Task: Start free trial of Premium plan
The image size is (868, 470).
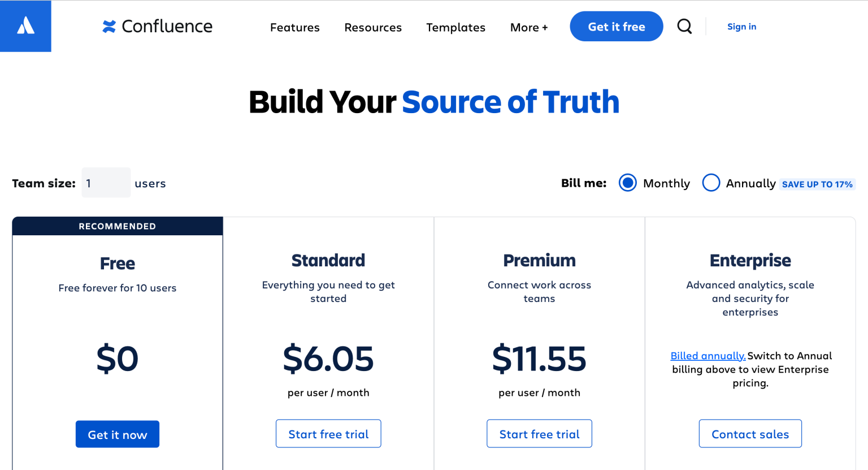Action: click(x=539, y=433)
